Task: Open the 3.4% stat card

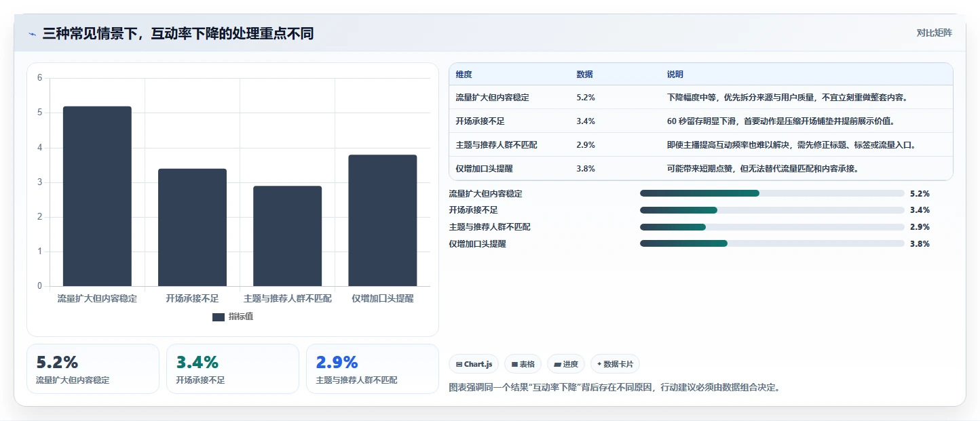Action: (233, 369)
